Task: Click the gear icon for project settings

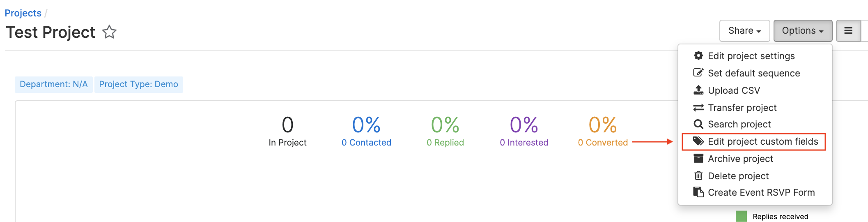Action: point(698,55)
